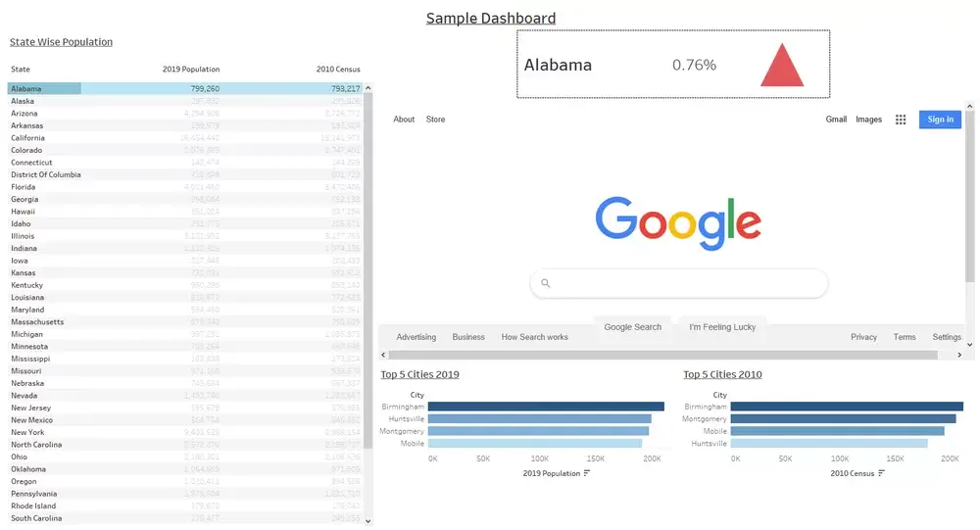Click the magnifier icon in the search box
This screenshot has width=980, height=530.
[546, 283]
